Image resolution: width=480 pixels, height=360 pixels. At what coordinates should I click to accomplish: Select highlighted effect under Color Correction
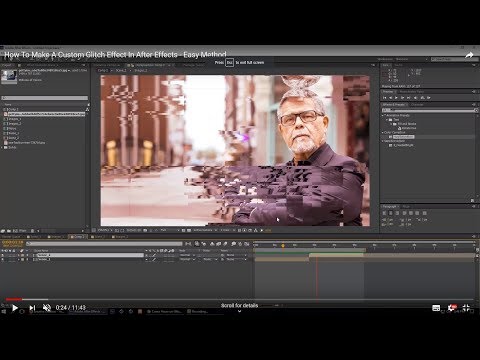(x=403, y=137)
